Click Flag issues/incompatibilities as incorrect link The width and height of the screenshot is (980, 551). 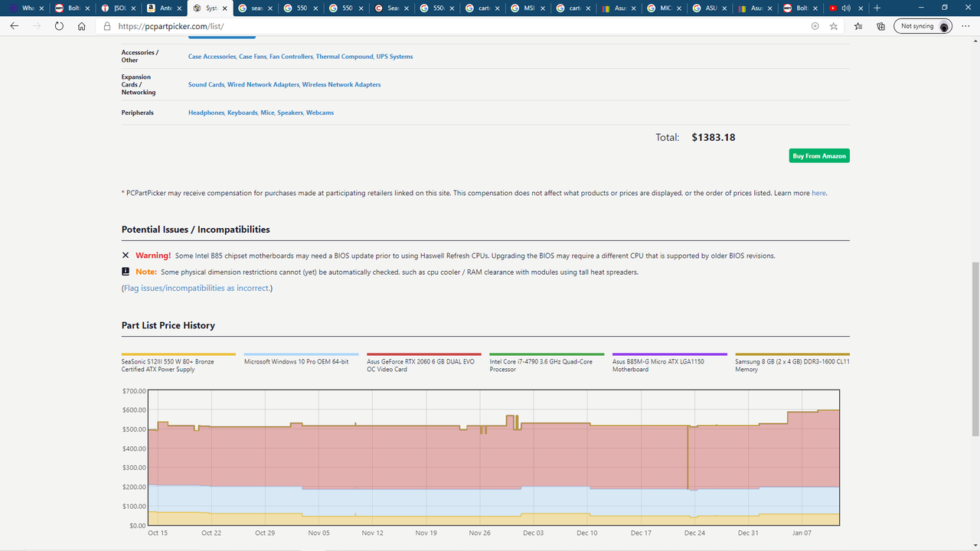click(x=197, y=289)
